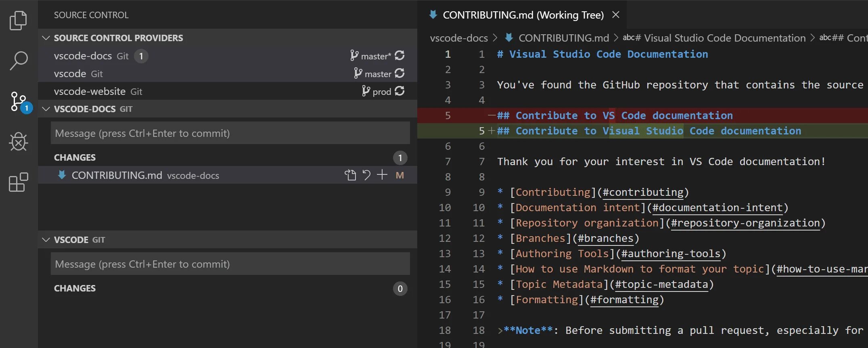Collapse the VSCODE Git section

click(46, 240)
